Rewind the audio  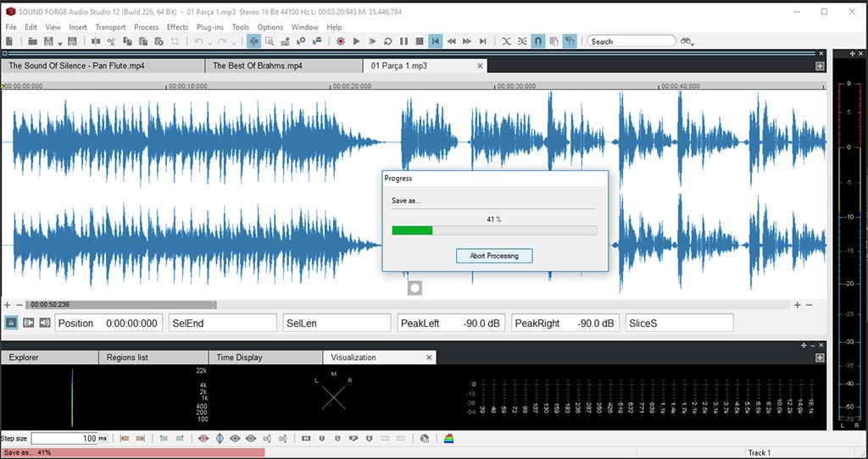click(x=451, y=41)
